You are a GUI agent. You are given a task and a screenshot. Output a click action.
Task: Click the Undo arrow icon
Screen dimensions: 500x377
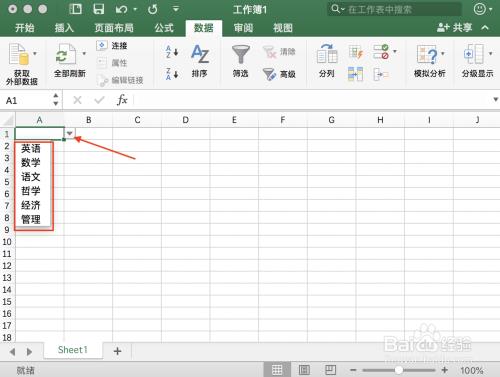(121, 9)
